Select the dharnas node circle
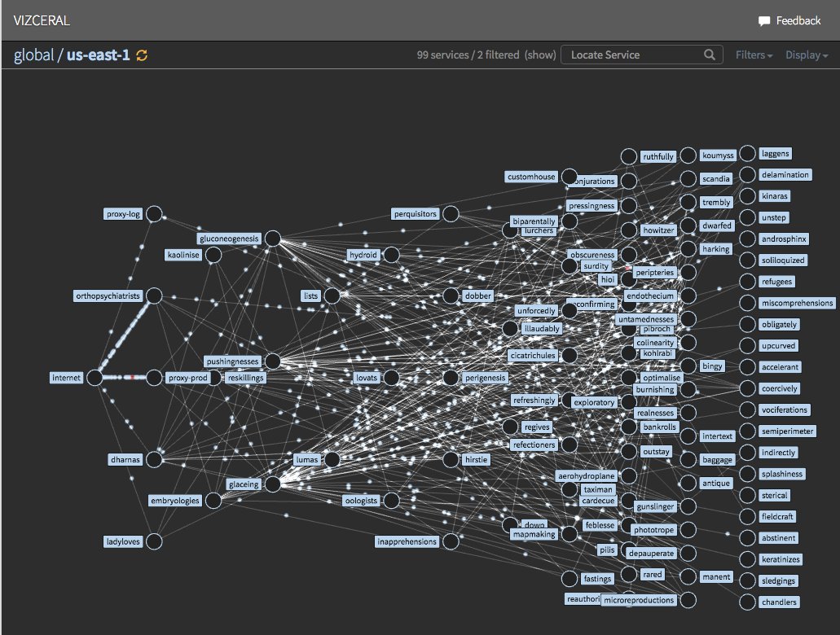 click(154, 459)
